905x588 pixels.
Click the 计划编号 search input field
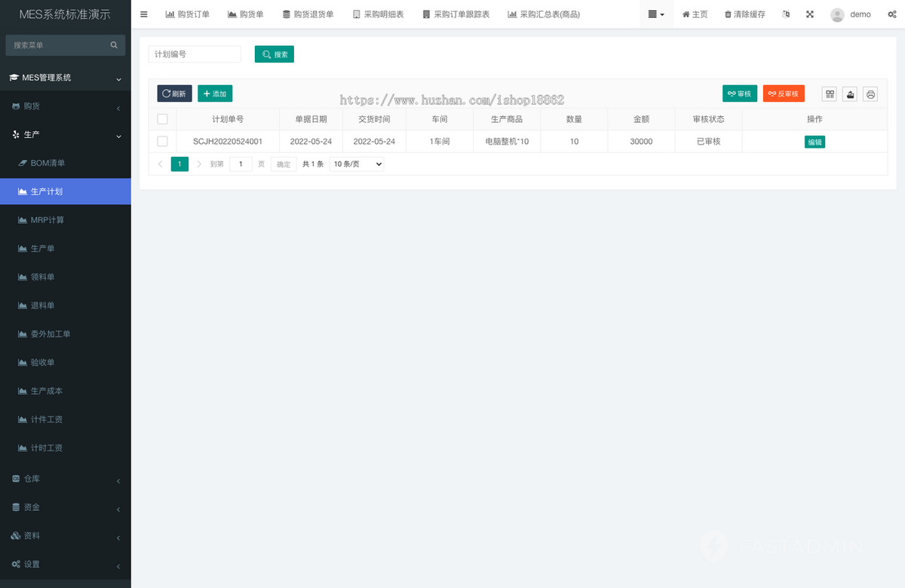(195, 54)
